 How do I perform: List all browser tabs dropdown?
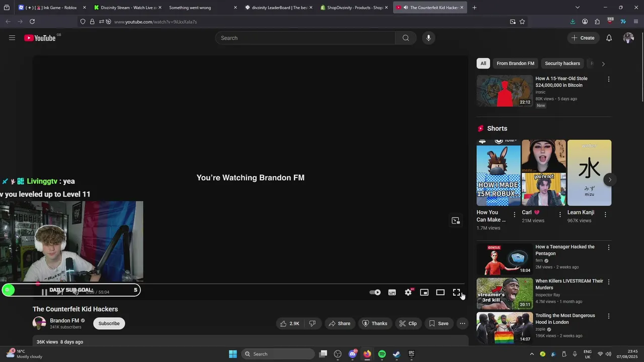tap(578, 8)
